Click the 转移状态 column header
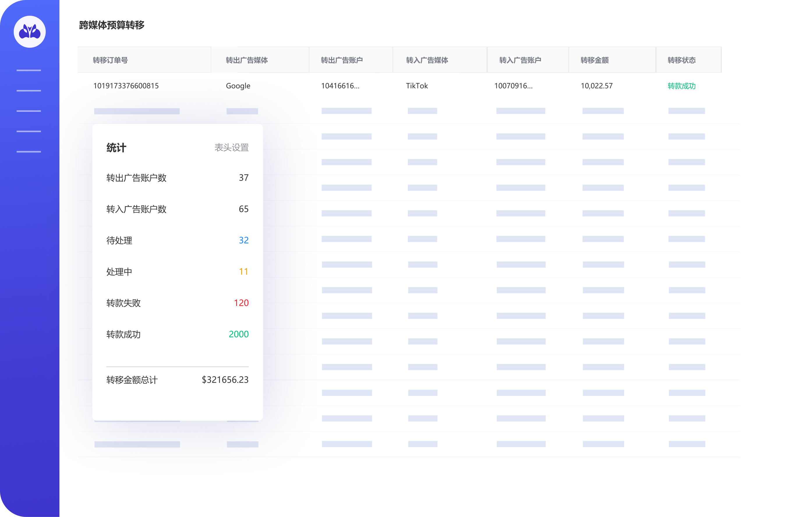 pyautogui.click(x=682, y=60)
